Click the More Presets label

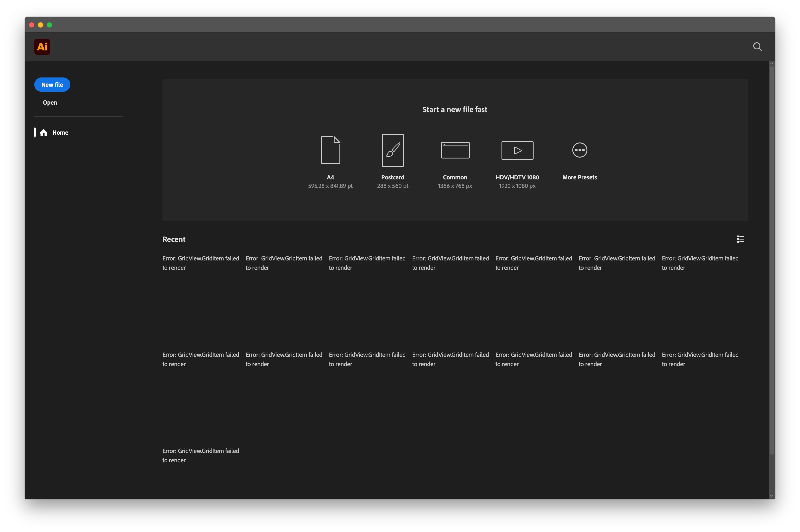579,177
